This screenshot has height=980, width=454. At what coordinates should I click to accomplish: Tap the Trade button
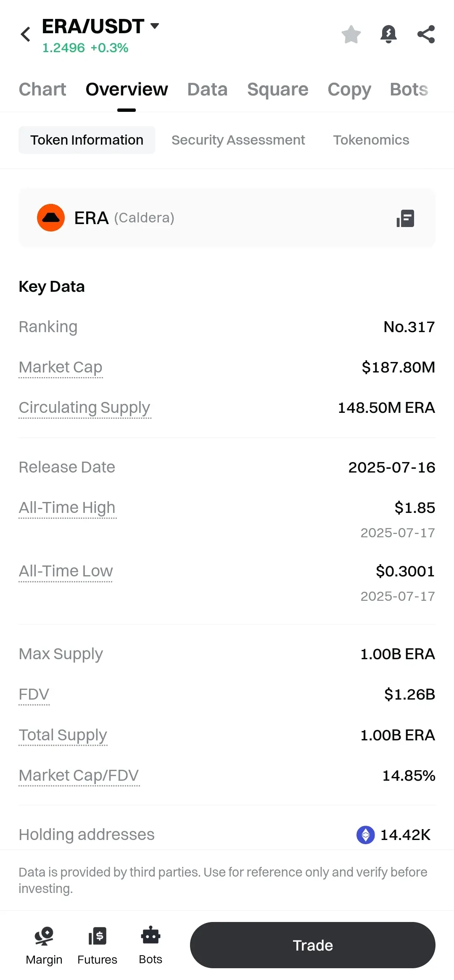point(312,945)
